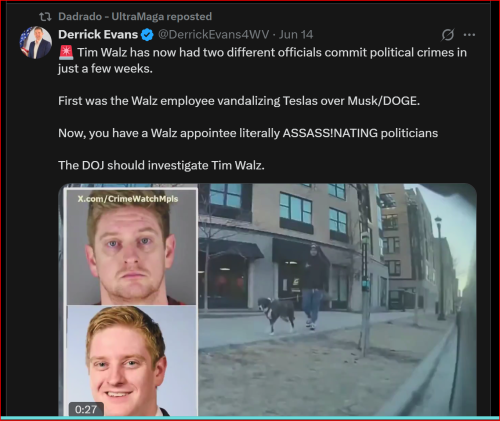Open the "Dadrado - UltraMaga reposted" link
Viewport: 500px width, 421px height.
[135, 16]
